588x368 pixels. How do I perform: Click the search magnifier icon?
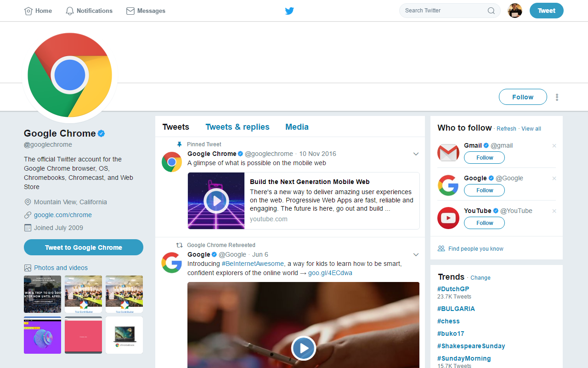pyautogui.click(x=491, y=10)
